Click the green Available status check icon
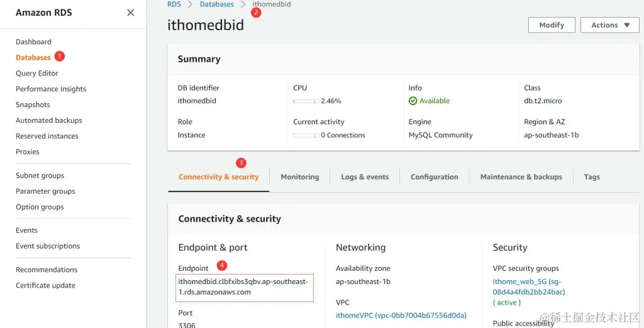 pyautogui.click(x=413, y=101)
